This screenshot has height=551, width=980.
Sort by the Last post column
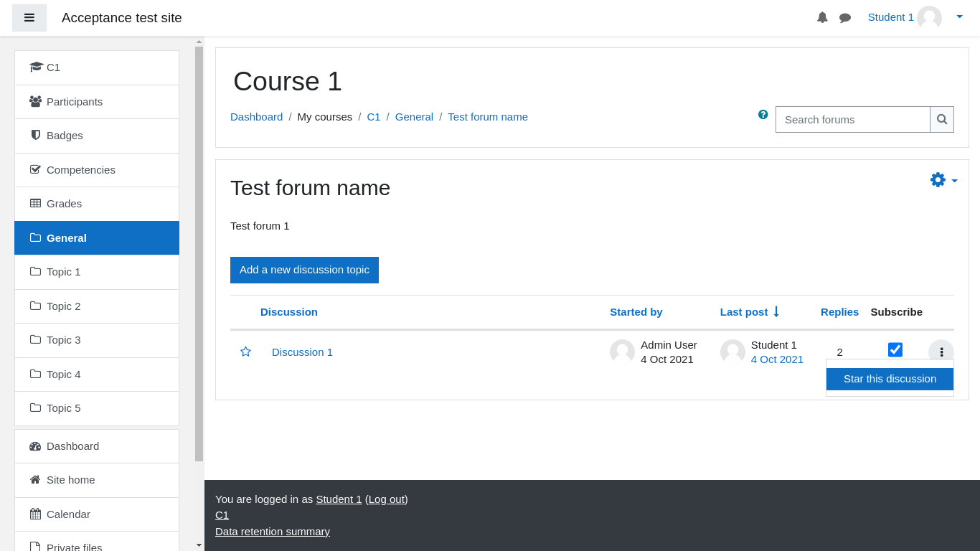point(744,312)
